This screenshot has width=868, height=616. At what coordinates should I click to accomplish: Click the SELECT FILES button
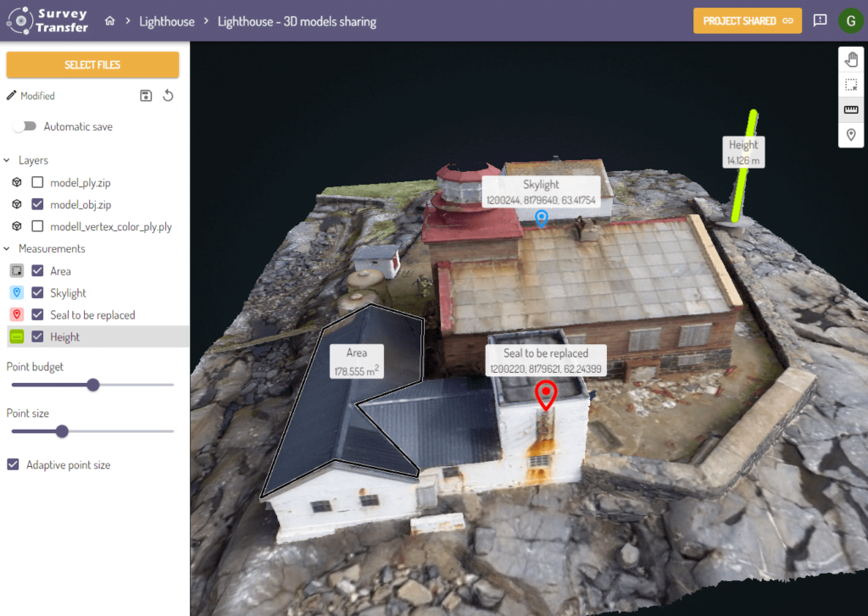pyautogui.click(x=92, y=65)
